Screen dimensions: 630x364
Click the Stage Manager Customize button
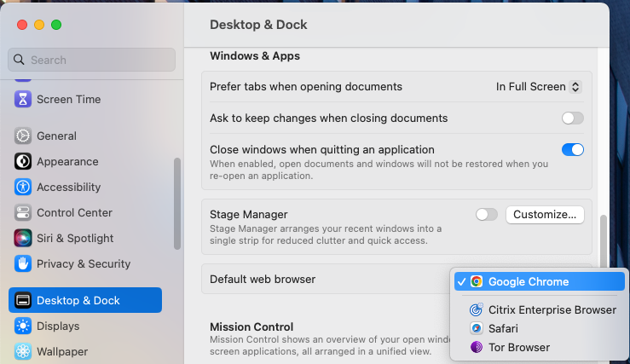point(545,215)
